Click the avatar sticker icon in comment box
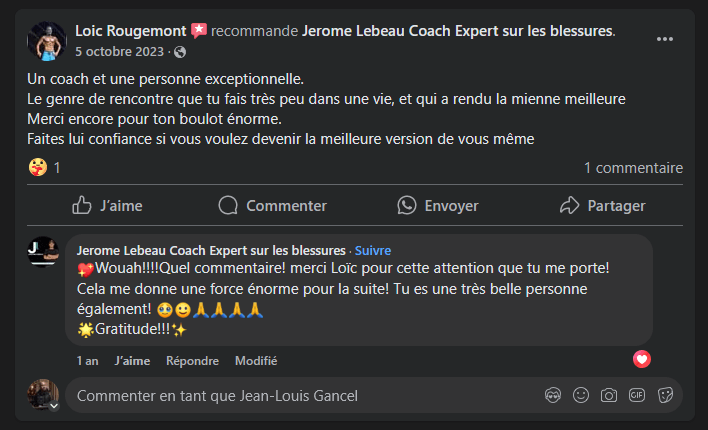 (553, 396)
